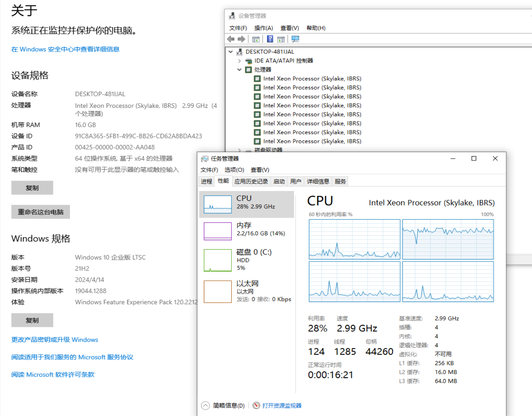Open 选项(O) menu in Task Manager
This screenshot has height=416, width=532.
point(234,170)
